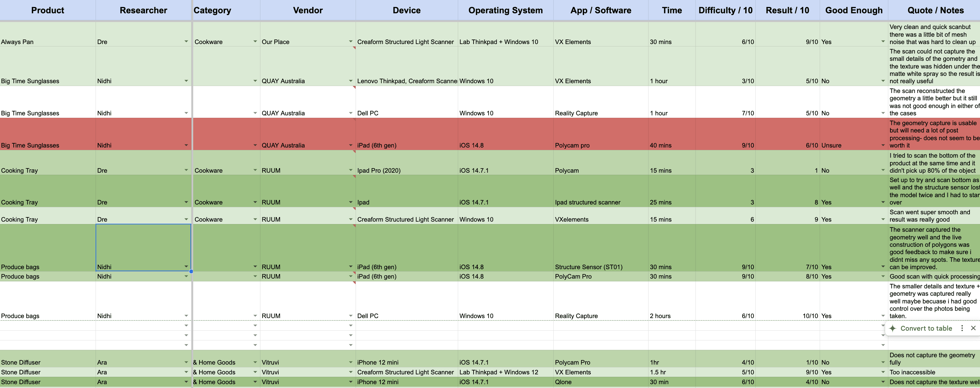
Task: Click the Our Place vendor cell
Action: point(308,34)
